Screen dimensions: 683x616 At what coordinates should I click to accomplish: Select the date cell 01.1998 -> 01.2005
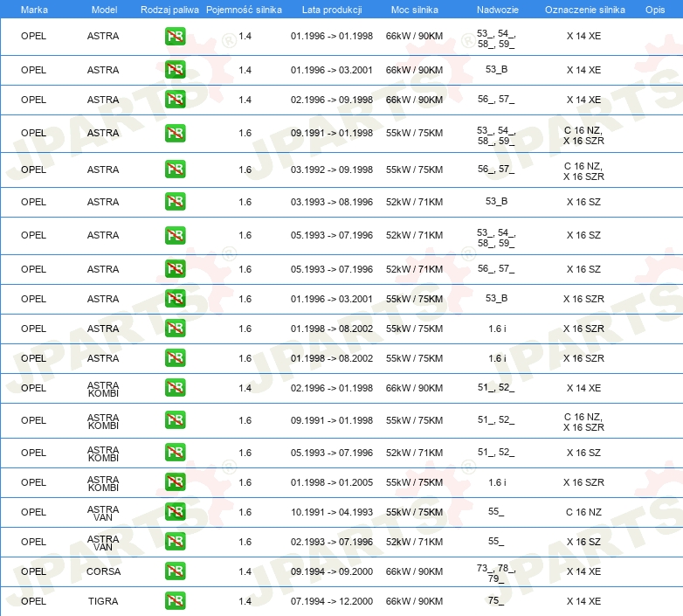[332, 482]
